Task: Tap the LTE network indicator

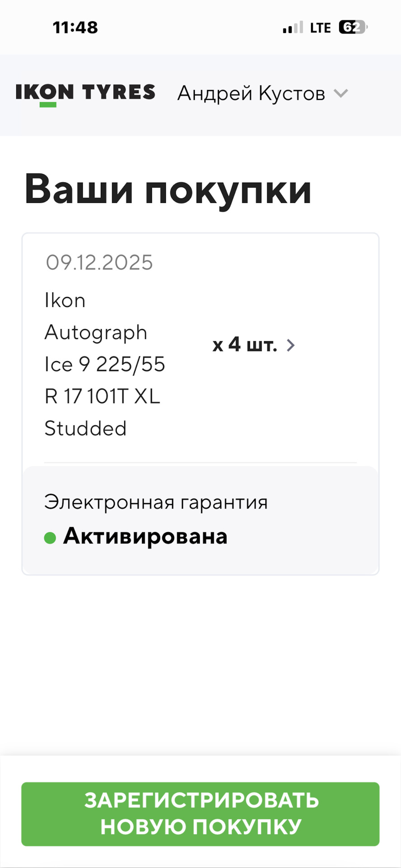Action: point(321,28)
